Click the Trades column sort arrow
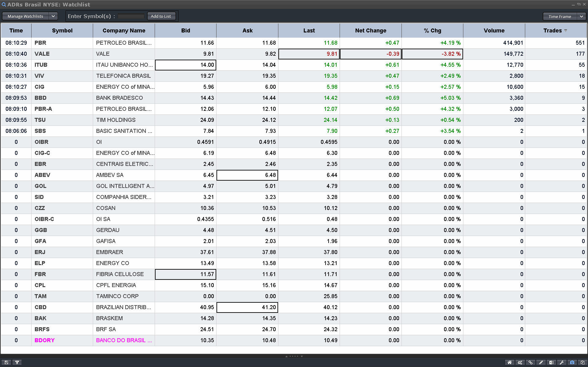 click(x=566, y=31)
